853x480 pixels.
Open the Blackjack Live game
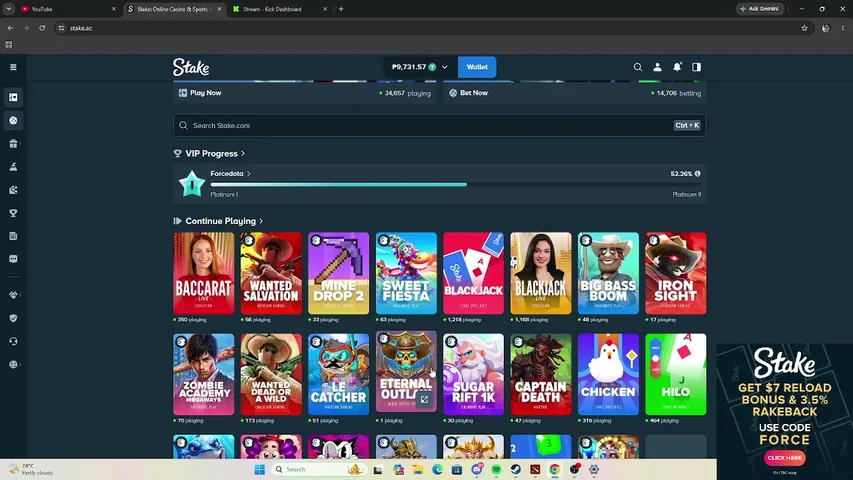(541, 273)
